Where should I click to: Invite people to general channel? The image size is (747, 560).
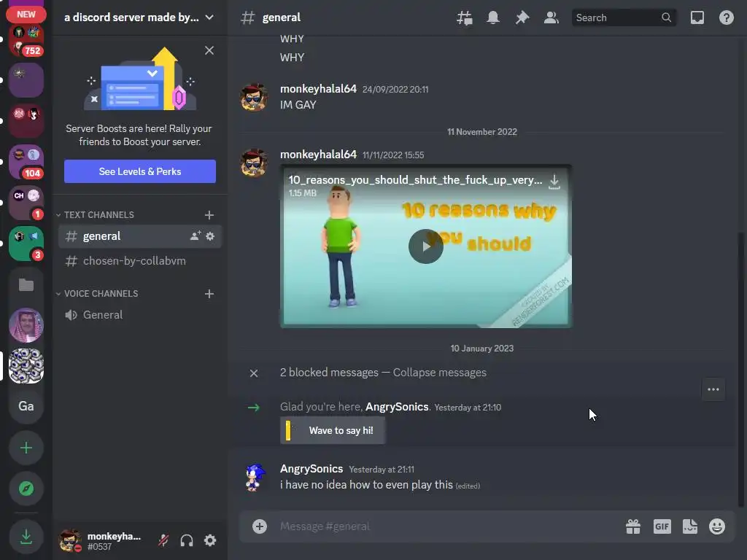(x=196, y=236)
